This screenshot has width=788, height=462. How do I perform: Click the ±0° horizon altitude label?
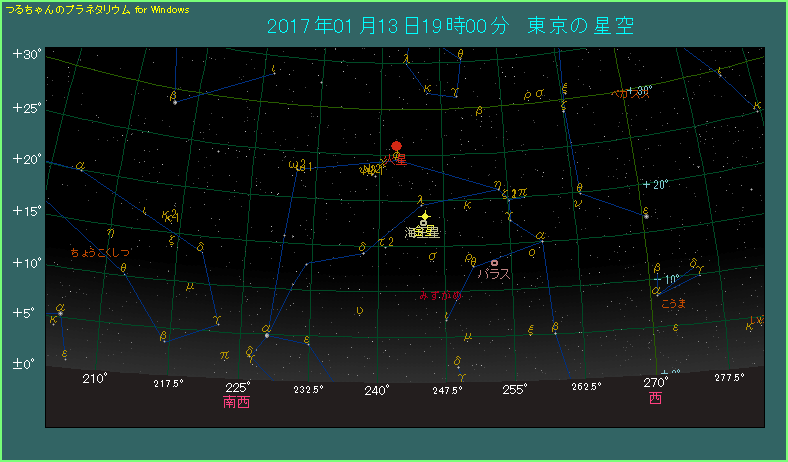tap(25, 364)
